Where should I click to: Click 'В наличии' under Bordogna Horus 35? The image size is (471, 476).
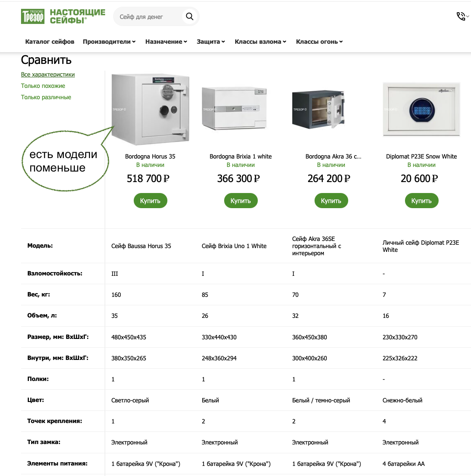pos(150,165)
